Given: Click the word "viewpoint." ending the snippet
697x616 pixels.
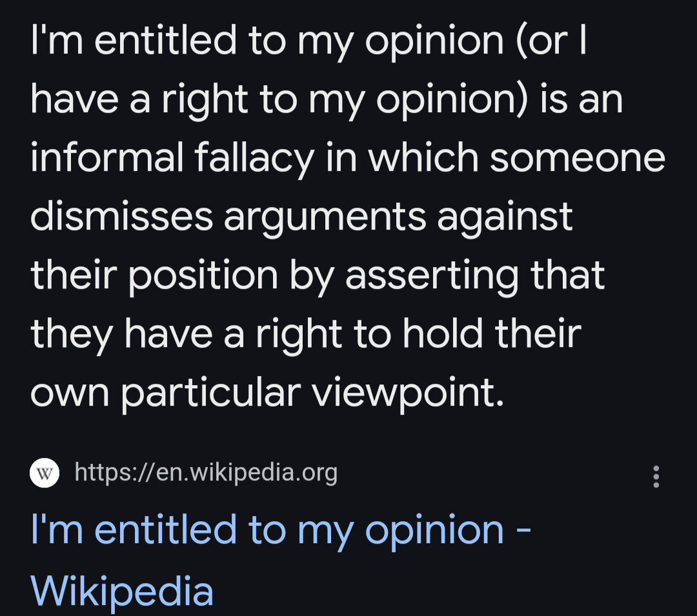Looking at the screenshot, I should pos(408,393).
